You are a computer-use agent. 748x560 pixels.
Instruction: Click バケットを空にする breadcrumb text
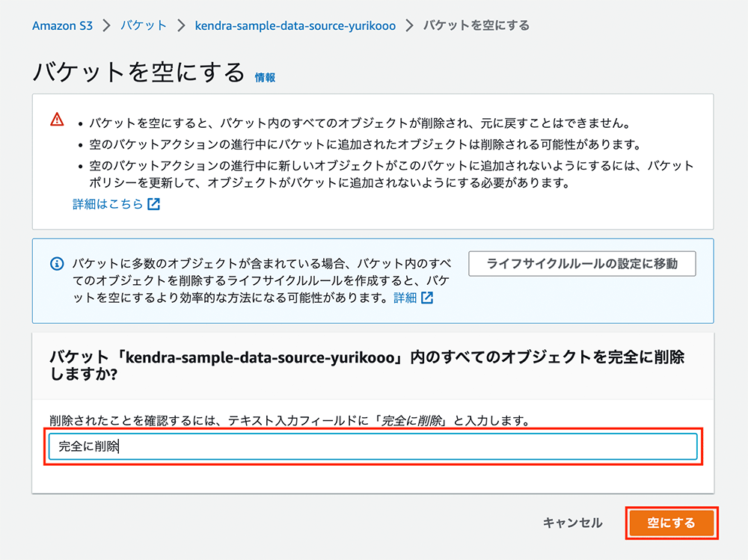(476, 25)
